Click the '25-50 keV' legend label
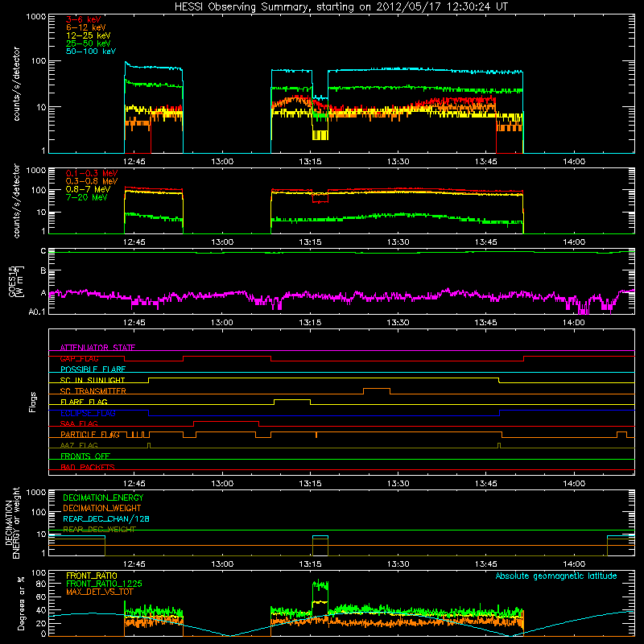The image size is (644, 644). coord(88,43)
